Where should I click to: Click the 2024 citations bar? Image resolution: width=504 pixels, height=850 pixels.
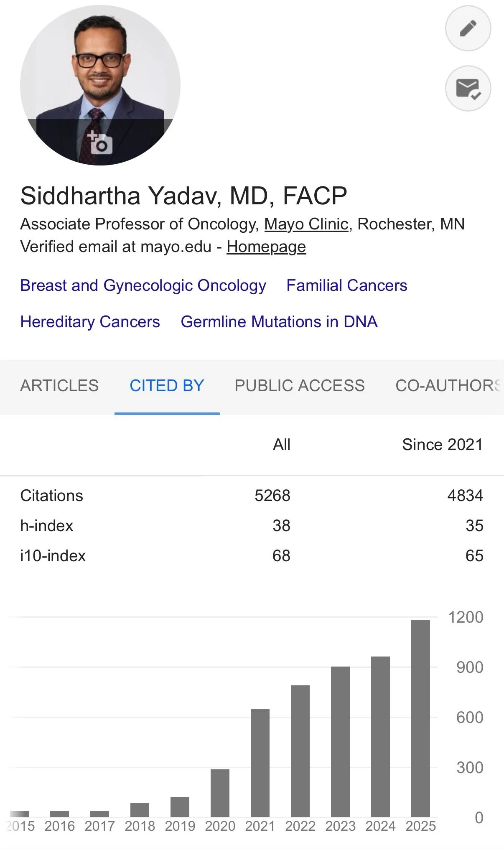coord(380,736)
